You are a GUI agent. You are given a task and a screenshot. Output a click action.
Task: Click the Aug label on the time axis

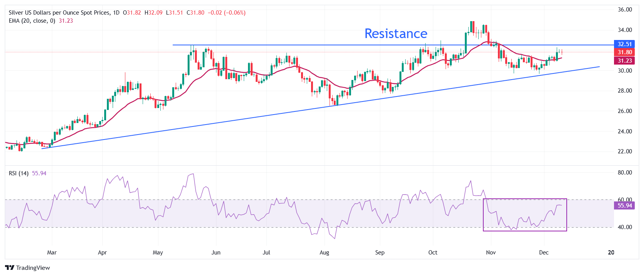coord(324,253)
